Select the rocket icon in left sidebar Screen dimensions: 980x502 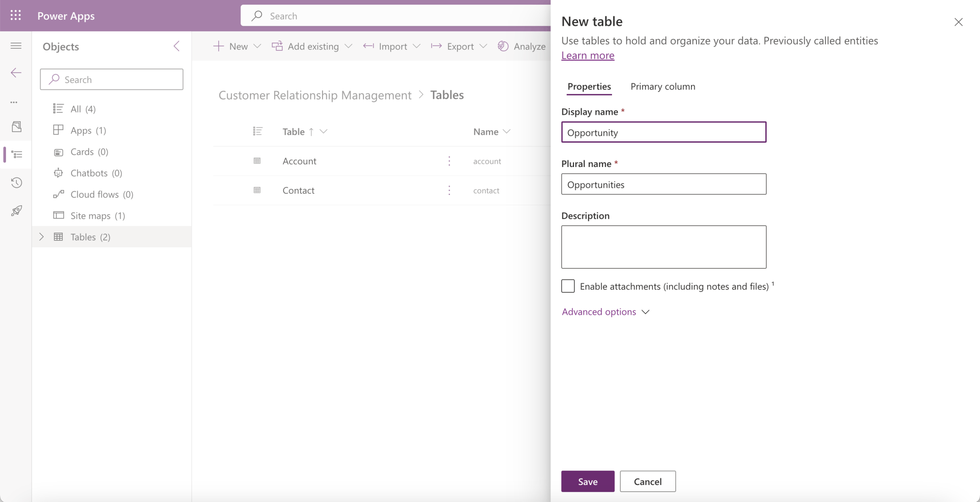point(16,211)
